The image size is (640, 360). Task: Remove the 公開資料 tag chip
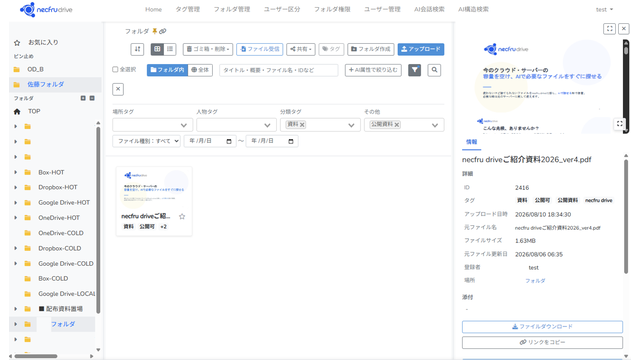pos(397,125)
